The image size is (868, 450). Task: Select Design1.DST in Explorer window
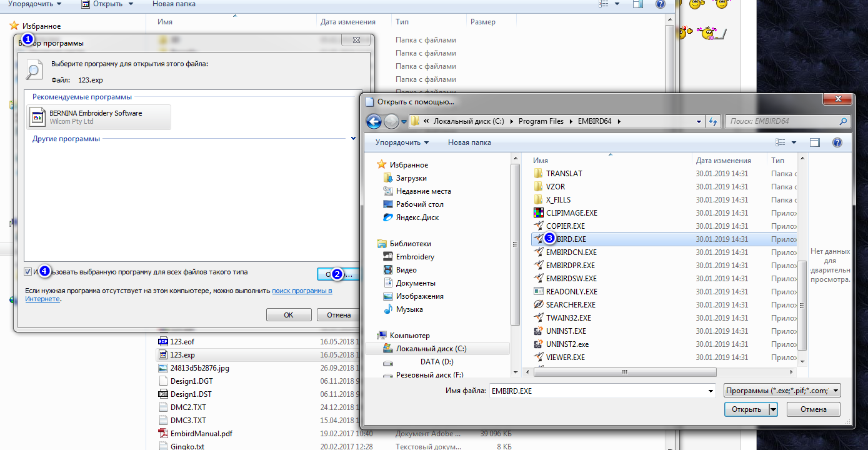tap(191, 394)
